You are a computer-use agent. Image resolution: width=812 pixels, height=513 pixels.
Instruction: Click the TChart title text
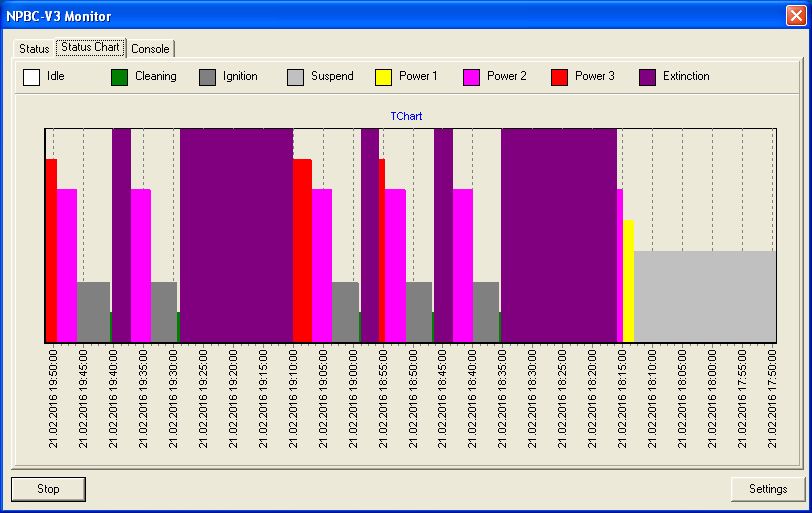pos(406,116)
